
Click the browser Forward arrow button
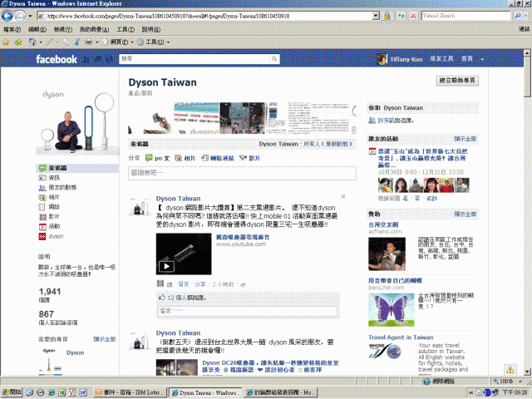click(x=20, y=16)
